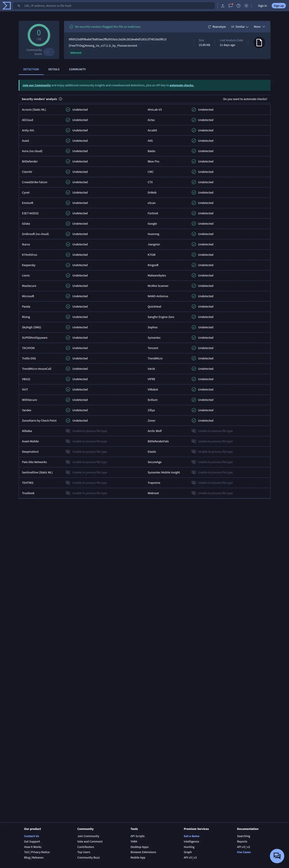Click the check icon in Kaspersky row

click(x=68, y=265)
